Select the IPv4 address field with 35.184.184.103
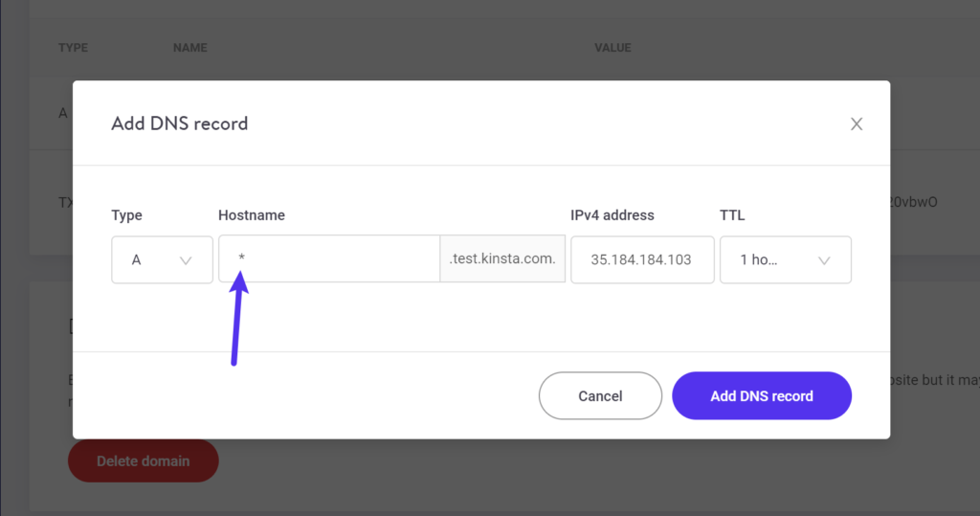The image size is (980, 516). [641, 259]
